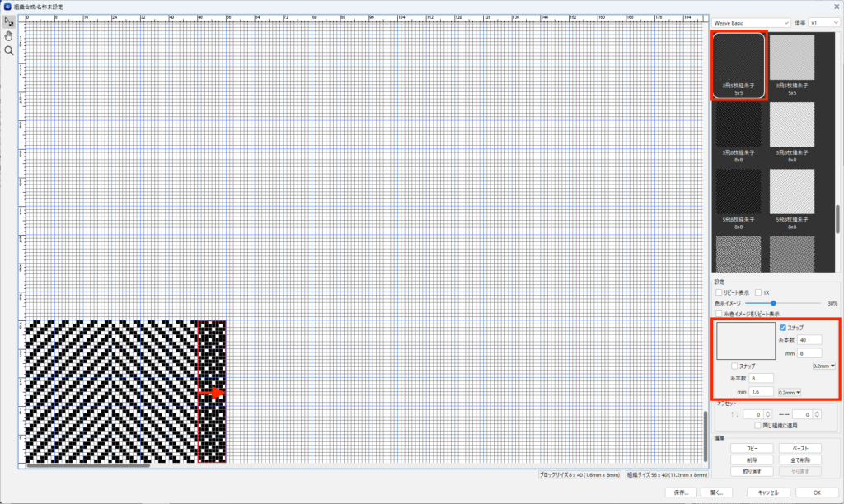Click the コピー button
The image size is (844, 504).
click(x=752, y=449)
